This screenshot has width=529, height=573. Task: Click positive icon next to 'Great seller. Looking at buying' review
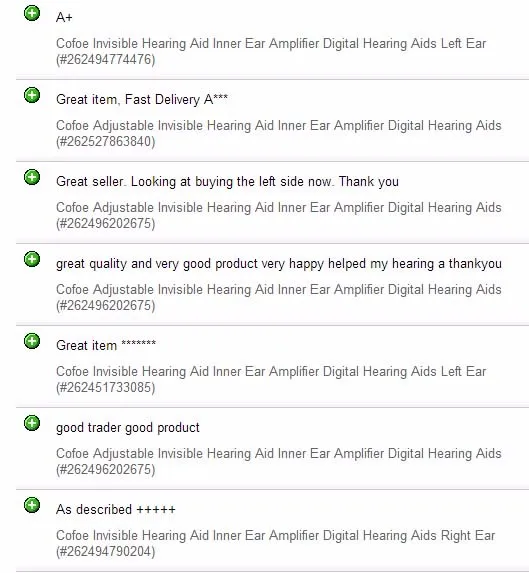(x=32, y=177)
